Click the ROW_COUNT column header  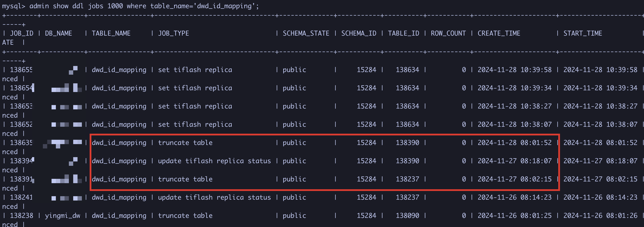pyautogui.click(x=448, y=33)
